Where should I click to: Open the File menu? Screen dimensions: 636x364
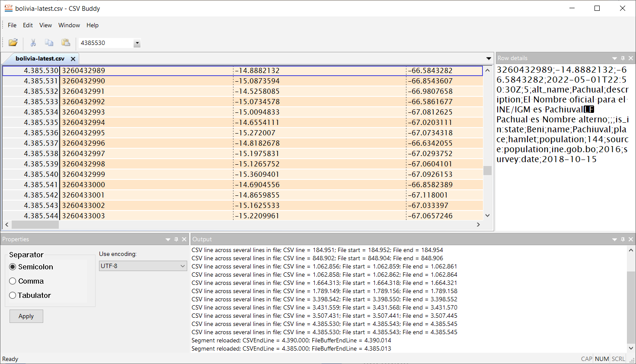(12, 25)
